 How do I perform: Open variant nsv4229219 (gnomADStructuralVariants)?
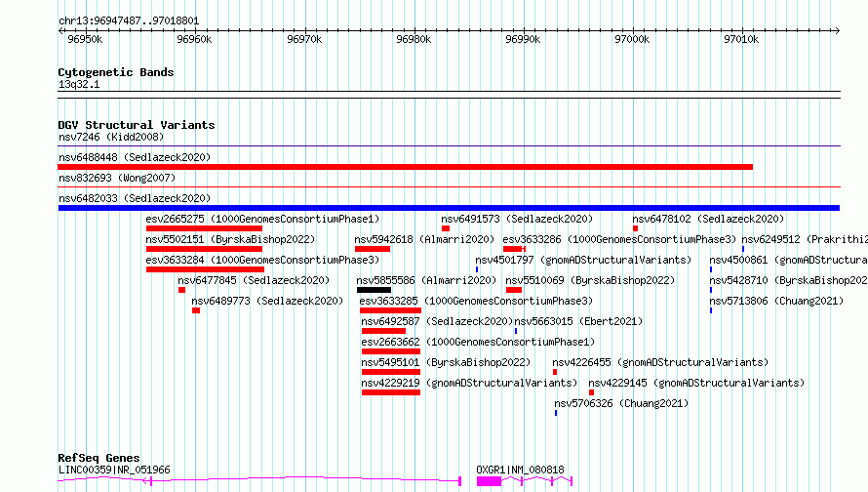(x=469, y=383)
